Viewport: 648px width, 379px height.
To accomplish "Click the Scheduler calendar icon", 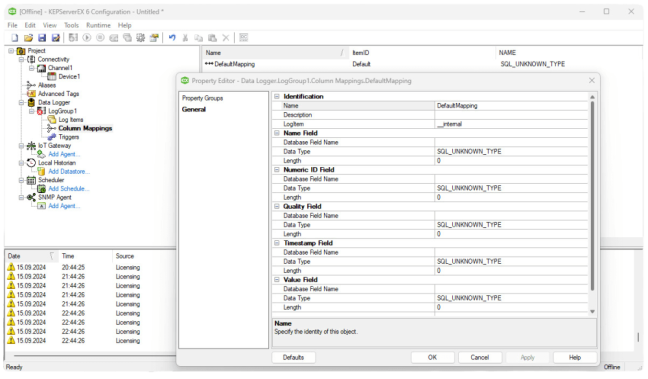I will 31,180.
